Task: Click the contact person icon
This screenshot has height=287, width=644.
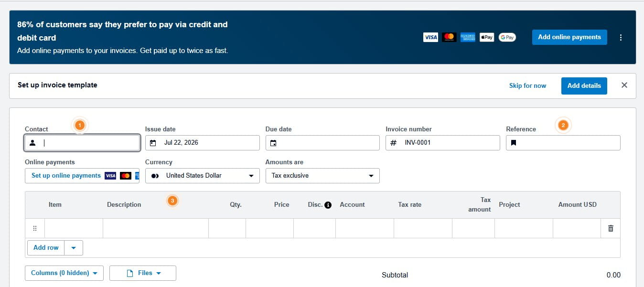Action: [32, 143]
